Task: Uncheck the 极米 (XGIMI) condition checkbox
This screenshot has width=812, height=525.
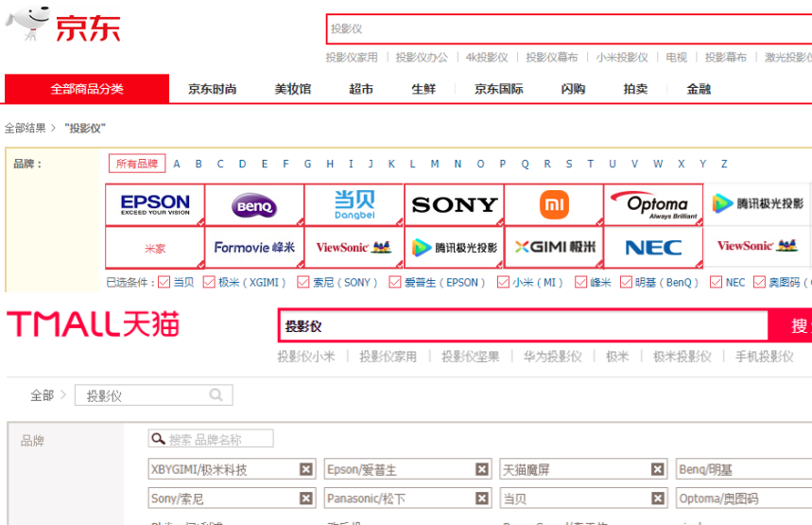Action: pos(209,282)
